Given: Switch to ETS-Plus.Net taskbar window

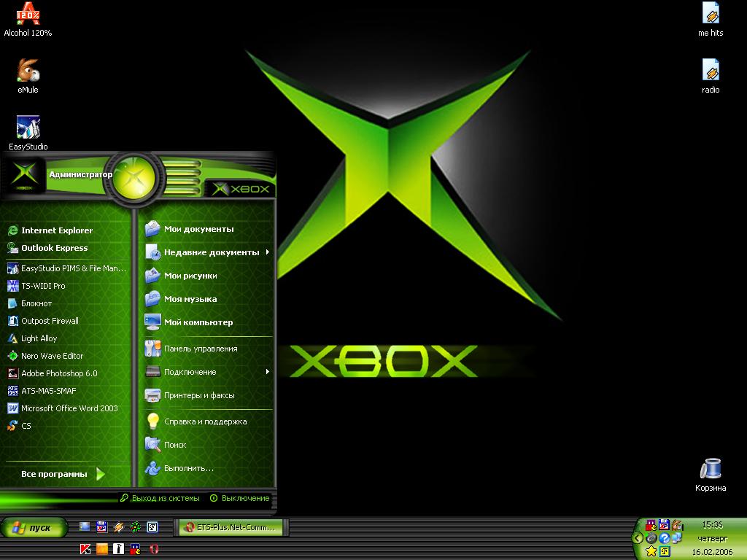Looking at the screenshot, I should [233, 527].
